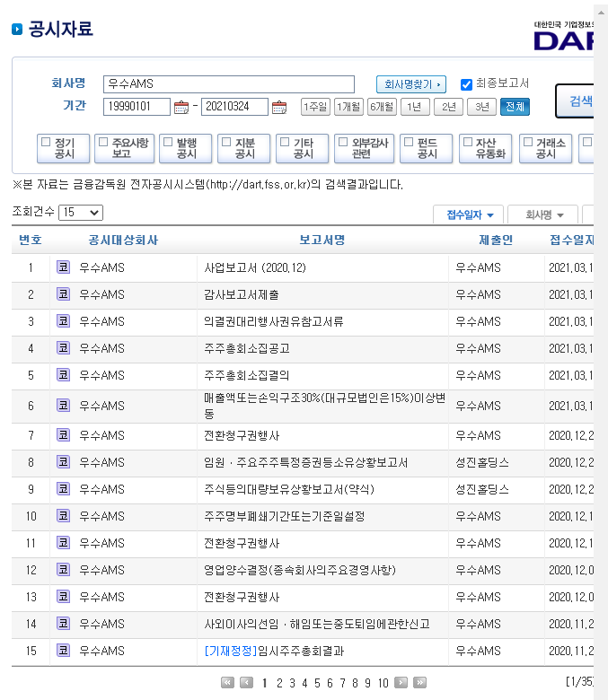This screenshot has height=700, width=608.
Task: Check the 거래소공시 filter checkbox
Action: click(528, 142)
